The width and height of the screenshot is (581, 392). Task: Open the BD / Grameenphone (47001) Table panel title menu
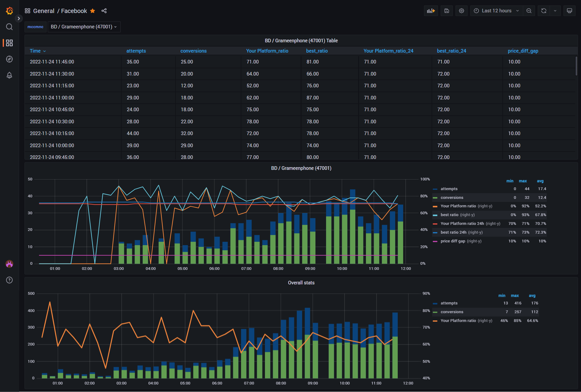point(301,40)
